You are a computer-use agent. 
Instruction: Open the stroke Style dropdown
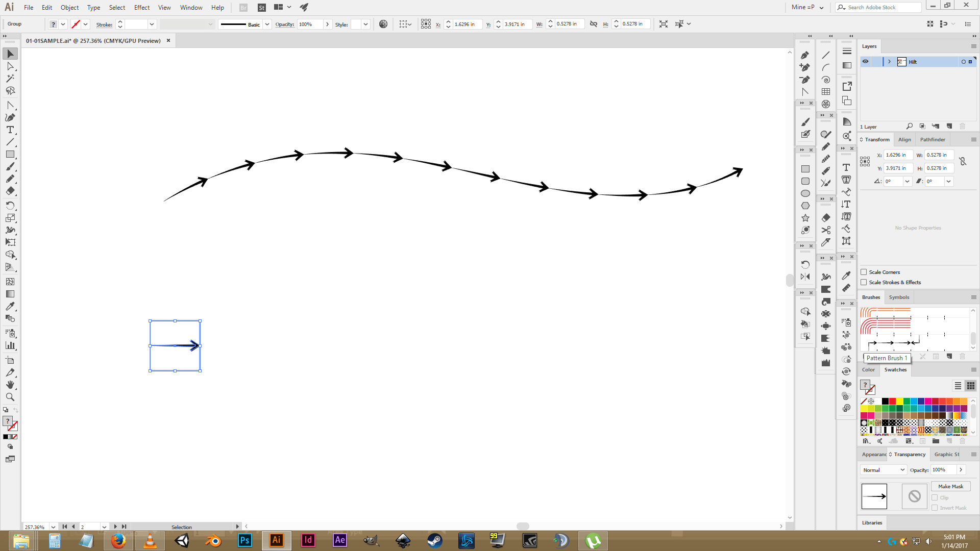(x=365, y=24)
